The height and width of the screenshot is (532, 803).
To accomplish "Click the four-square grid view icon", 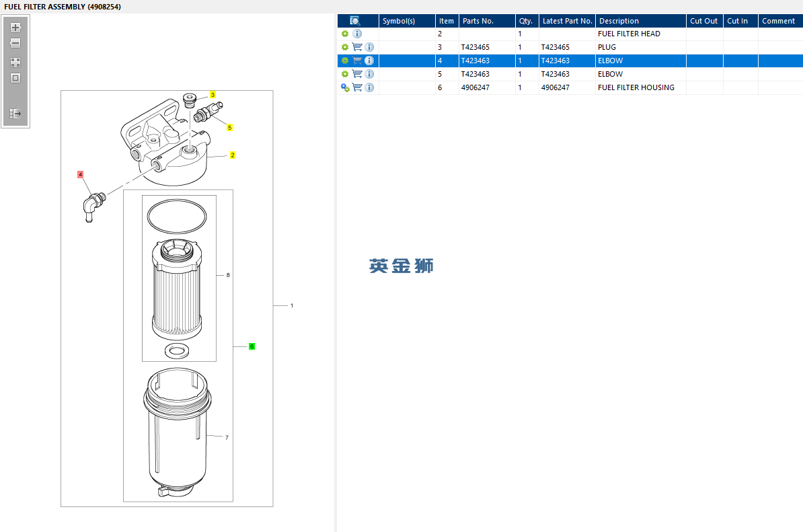I will click(x=15, y=63).
